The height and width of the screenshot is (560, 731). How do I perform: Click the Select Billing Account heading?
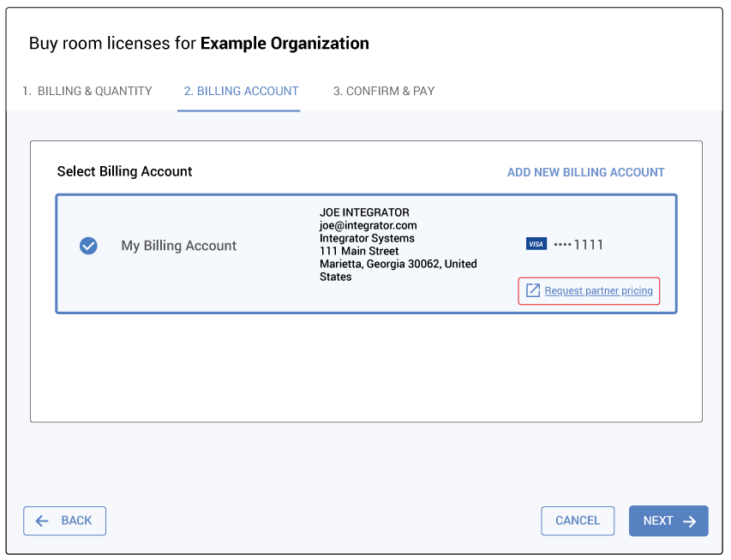pos(124,171)
